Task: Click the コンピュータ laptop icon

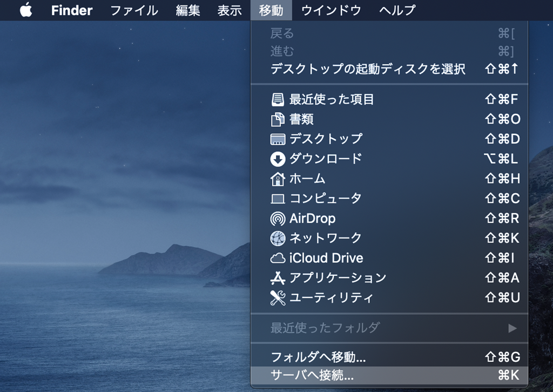Action: (278, 199)
